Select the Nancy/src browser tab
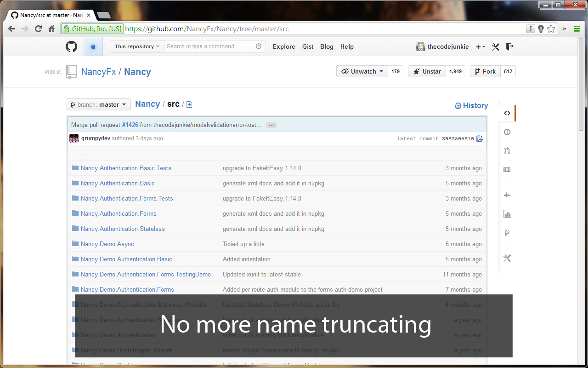The height and width of the screenshot is (368, 588). 51,15
